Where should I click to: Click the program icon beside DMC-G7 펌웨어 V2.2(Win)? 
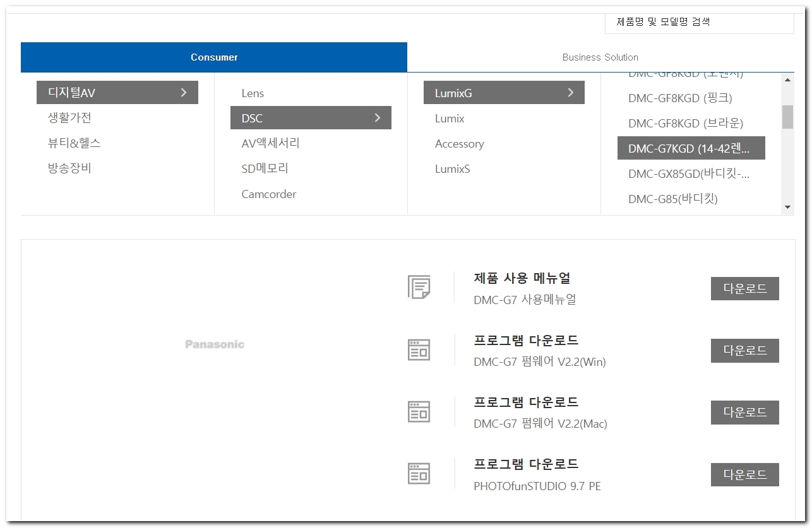(x=419, y=349)
